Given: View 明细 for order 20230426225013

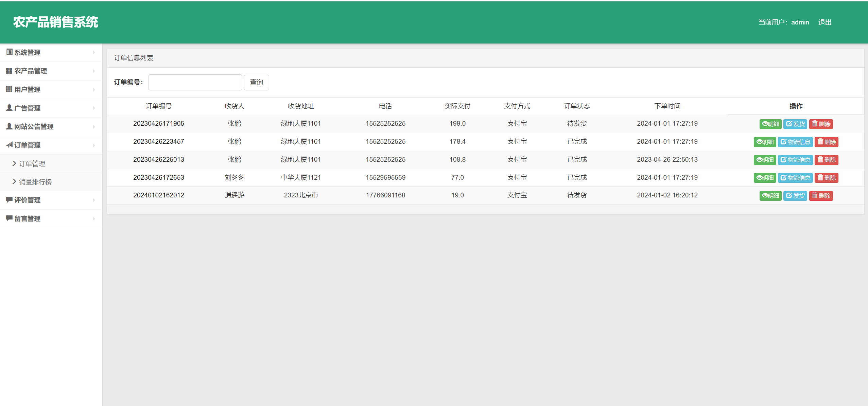Looking at the screenshot, I should pos(765,160).
